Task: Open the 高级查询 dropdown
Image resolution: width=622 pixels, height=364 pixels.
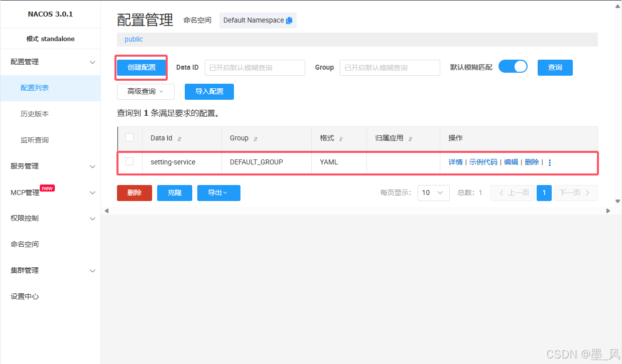Action: pyautogui.click(x=146, y=92)
